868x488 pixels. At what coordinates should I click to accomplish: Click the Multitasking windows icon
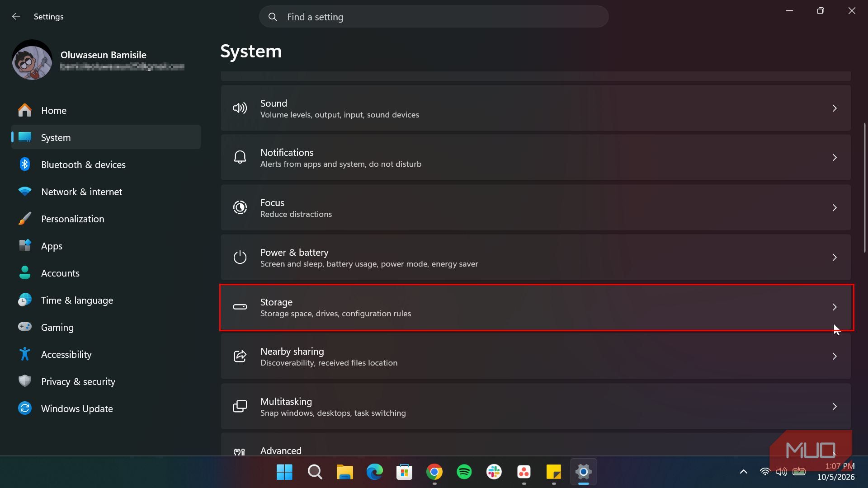tap(240, 406)
